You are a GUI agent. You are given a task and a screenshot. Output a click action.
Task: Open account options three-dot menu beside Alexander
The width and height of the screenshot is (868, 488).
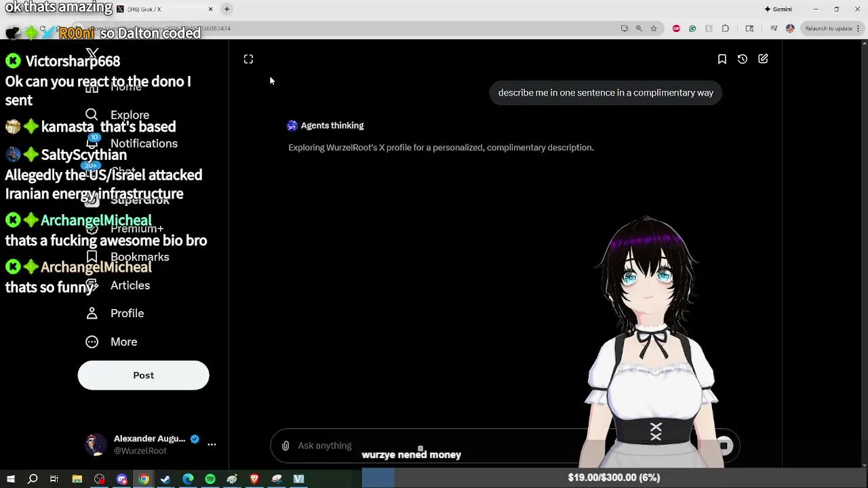point(212,445)
